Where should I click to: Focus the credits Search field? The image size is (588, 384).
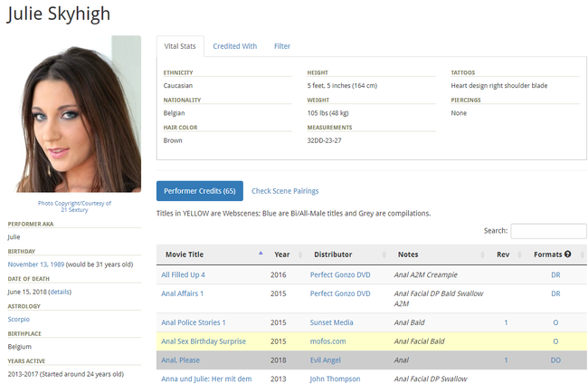[x=548, y=231]
